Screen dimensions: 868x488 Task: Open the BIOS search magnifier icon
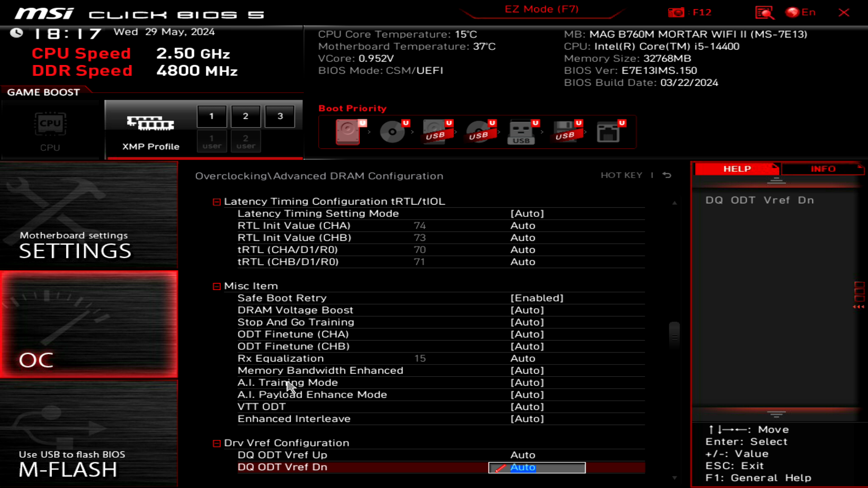(x=764, y=13)
